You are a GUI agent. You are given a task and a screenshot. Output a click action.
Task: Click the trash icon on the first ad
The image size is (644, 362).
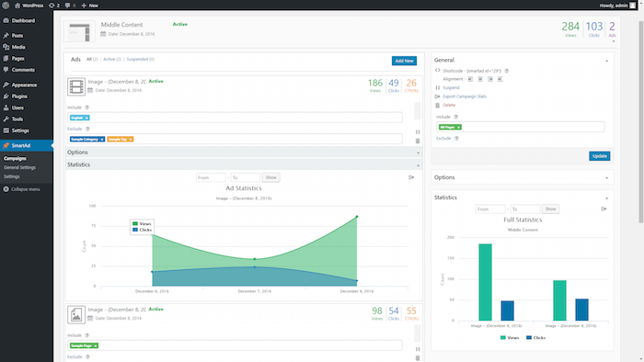pyautogui.click(x=418, y=141)
